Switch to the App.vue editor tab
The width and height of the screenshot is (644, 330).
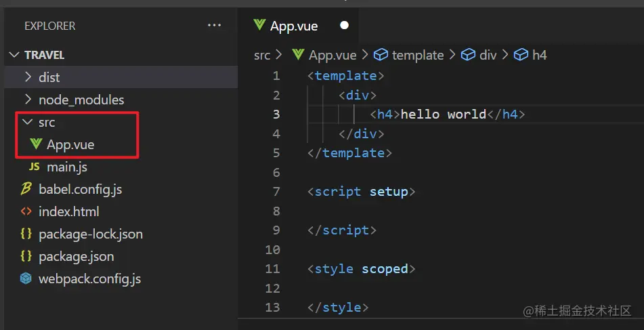point(293,26)
